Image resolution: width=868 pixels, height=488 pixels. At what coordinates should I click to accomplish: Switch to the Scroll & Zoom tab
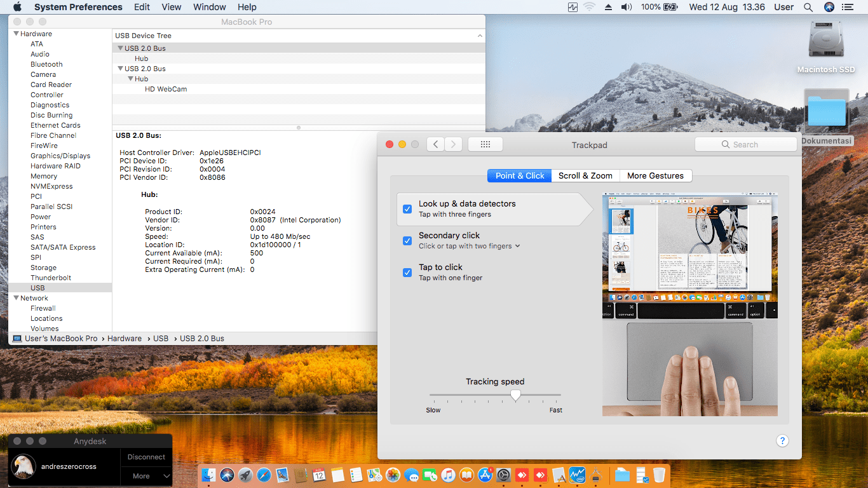[585, 176]
